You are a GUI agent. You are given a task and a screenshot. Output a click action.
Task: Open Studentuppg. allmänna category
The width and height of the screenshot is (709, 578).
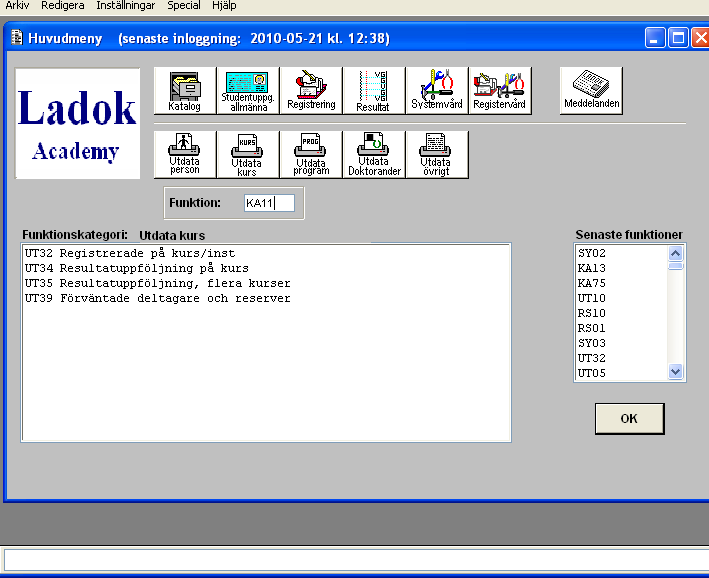pyautogui.click(x=248, y=91)
